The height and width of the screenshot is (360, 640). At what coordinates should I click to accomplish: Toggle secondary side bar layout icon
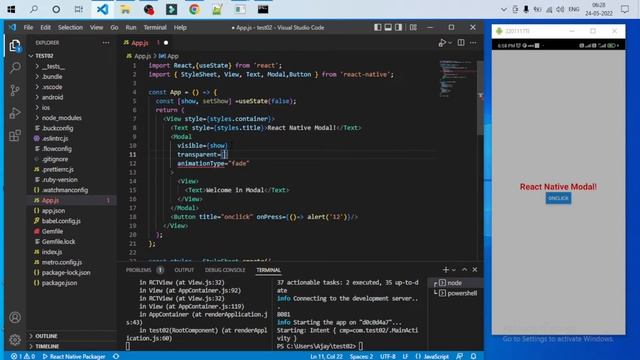tap(399, 27)
